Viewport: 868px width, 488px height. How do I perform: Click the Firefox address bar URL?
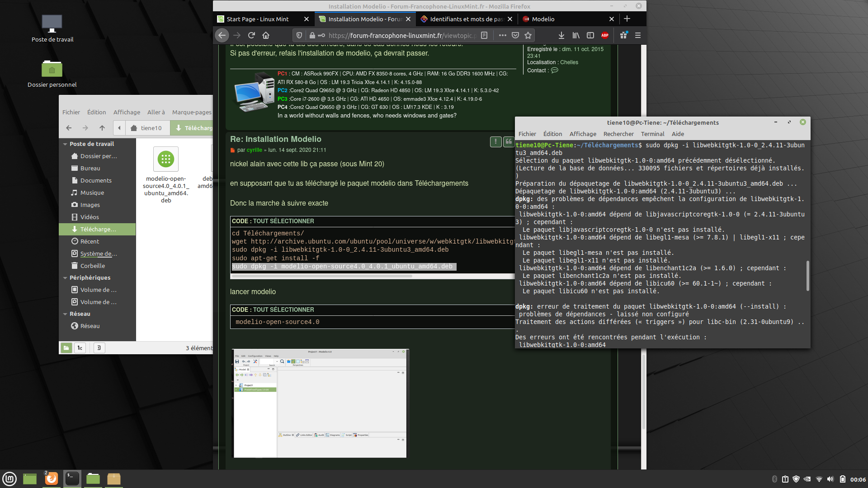[401, 35]
